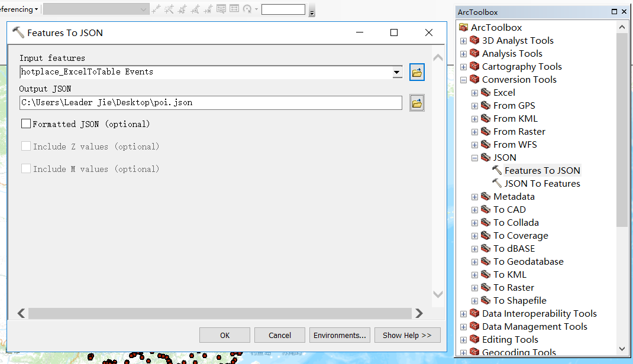Cancel the Features To JSON dialog
This screenshot has height=364, width=633.
coord(279,335)
